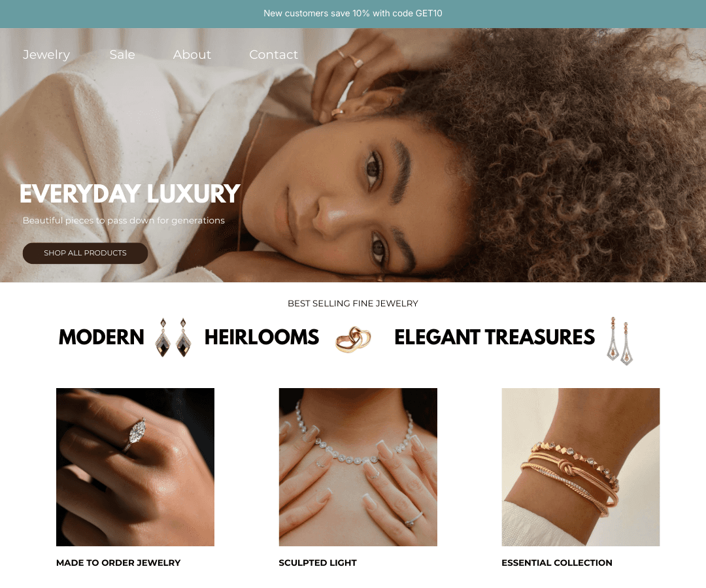
Task: Open the gold bracelets product image
Action: tap(581, 467)
